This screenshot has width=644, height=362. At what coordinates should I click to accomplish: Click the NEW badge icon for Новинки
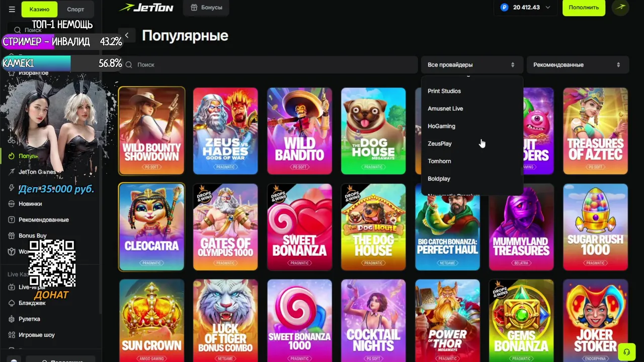pos(12,204)
